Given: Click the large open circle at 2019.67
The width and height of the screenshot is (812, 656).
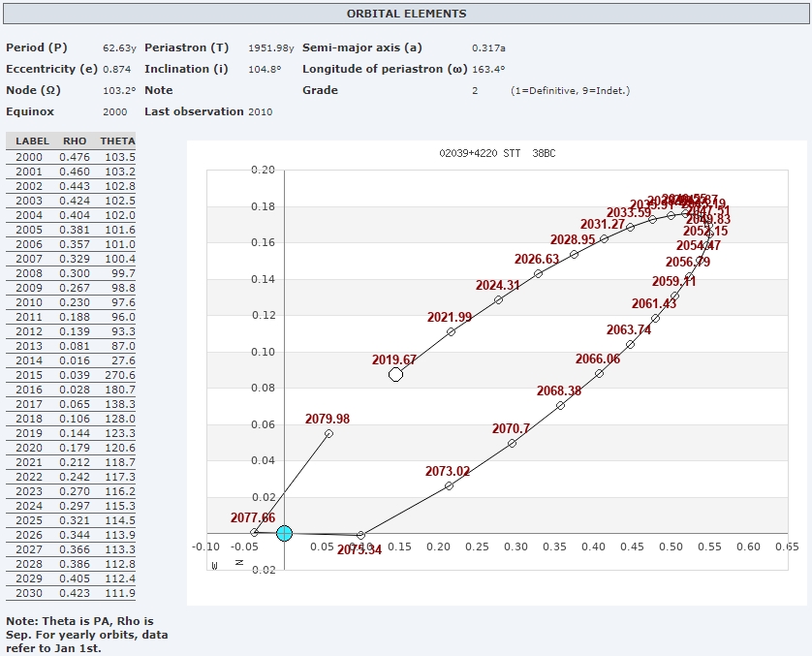Looking at the screenshot, I should coord(395,375).
